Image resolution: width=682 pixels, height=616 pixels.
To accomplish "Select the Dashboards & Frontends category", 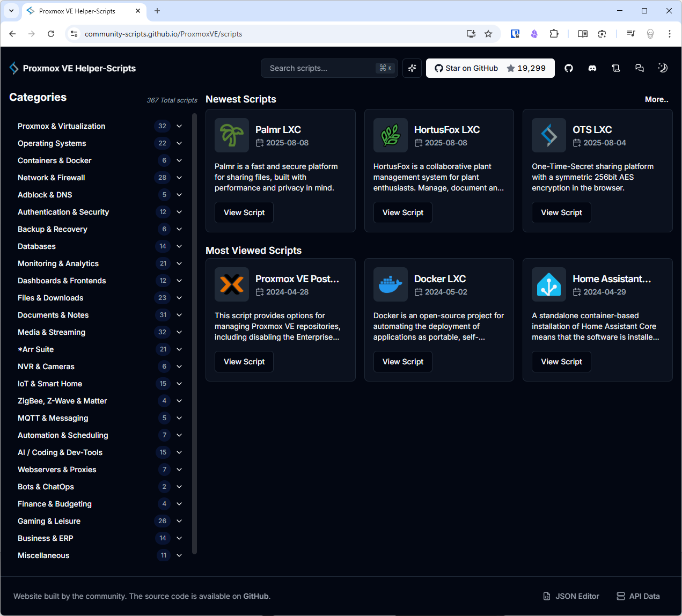I will [x=62, y=281].
